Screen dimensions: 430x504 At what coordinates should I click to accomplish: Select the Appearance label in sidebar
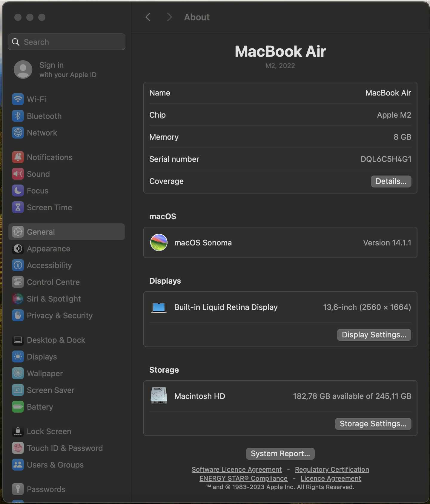point(49,249)
